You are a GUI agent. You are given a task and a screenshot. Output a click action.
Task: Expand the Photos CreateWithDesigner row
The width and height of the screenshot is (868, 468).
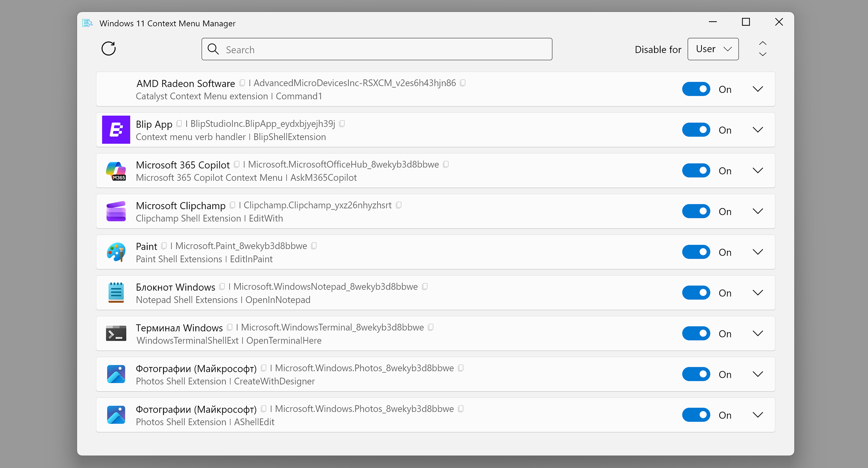(x=758, y=374)
